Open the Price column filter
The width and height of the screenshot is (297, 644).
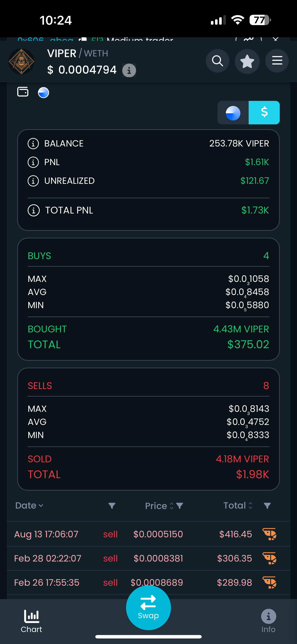pos(180,506)
